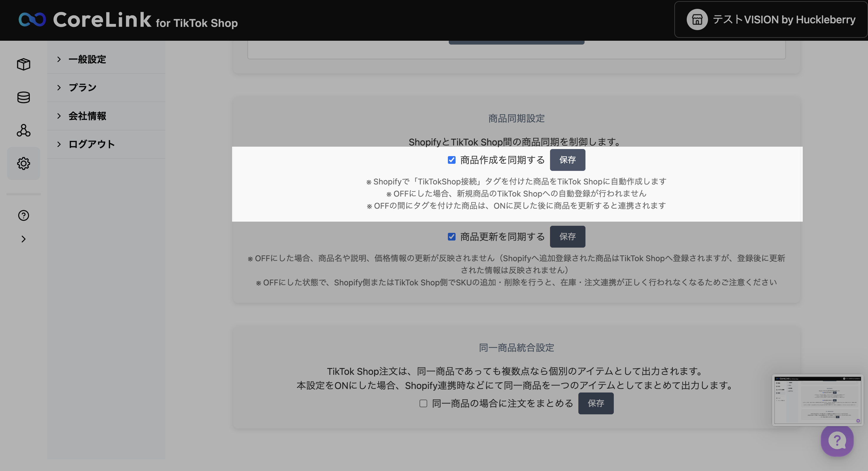Image resolution: width=868 pixels, height=471 pixels.
Task: Save the 商品更新を同期する setting
Action: (567, 236)
